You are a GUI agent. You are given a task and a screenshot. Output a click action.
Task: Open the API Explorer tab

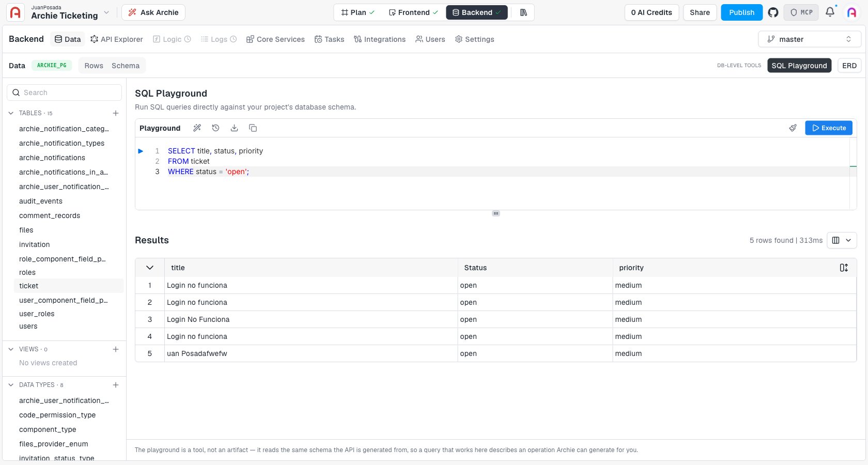pos(117,39)
